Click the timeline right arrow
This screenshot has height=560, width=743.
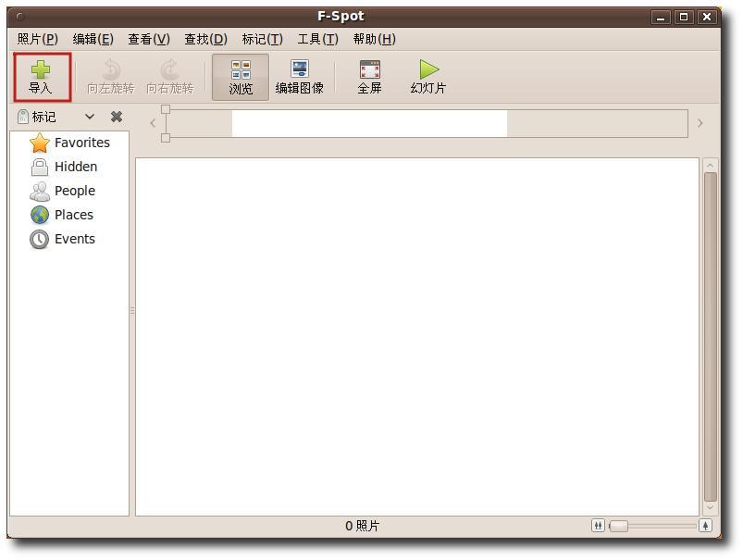click(700, 123)
